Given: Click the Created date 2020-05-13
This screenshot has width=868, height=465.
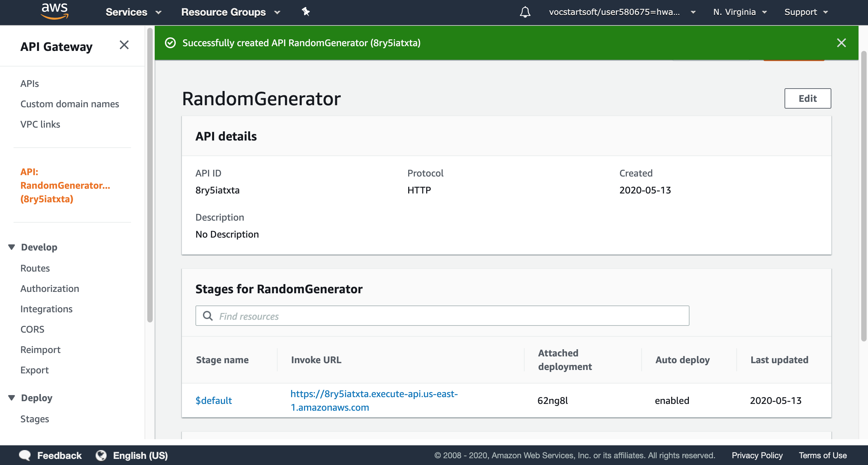Looking at the screenshot, I should [645, 190].
